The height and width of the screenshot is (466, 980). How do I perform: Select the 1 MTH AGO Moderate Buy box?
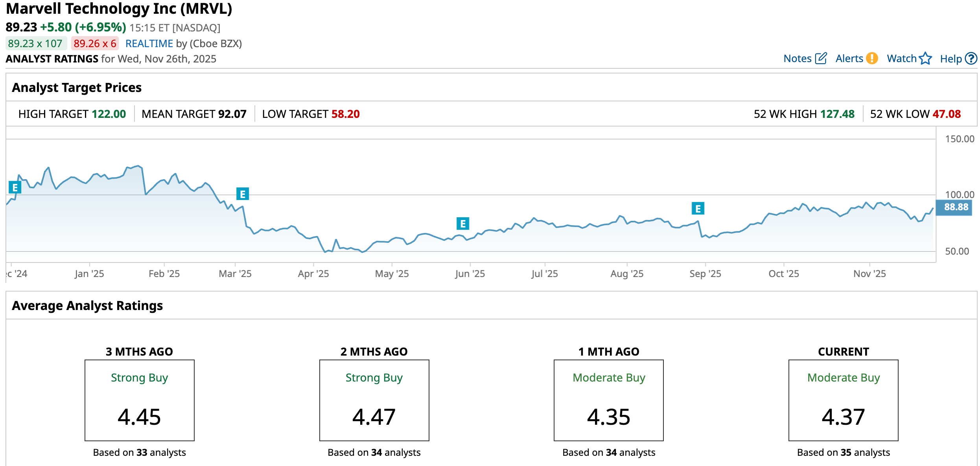608,400
